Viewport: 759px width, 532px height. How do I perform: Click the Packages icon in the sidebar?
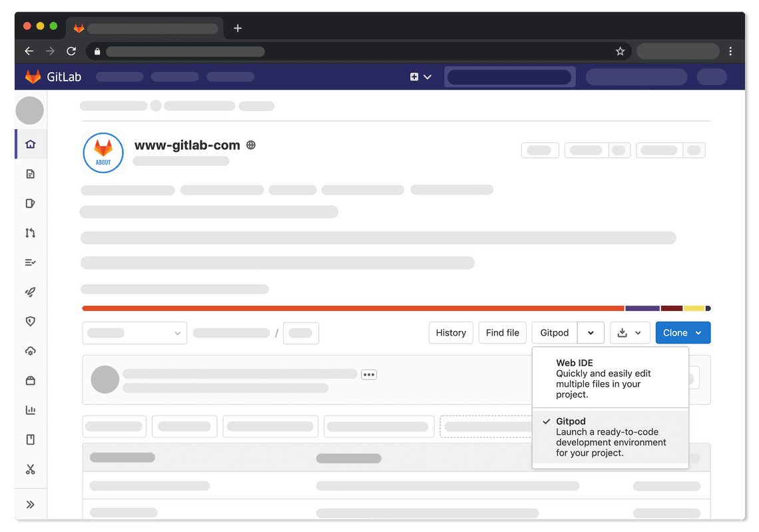(x=30, y=380)
